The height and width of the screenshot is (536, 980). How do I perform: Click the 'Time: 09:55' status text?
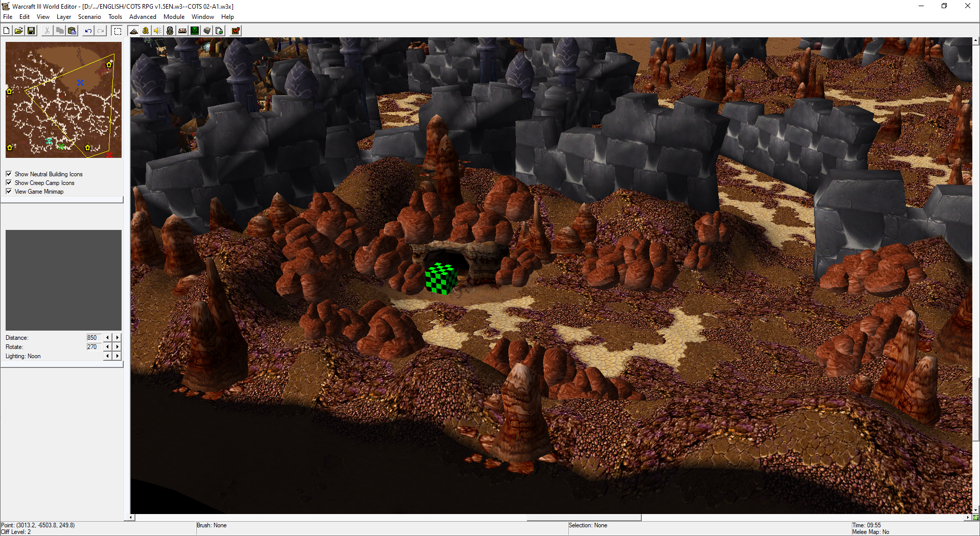[867, 525]
